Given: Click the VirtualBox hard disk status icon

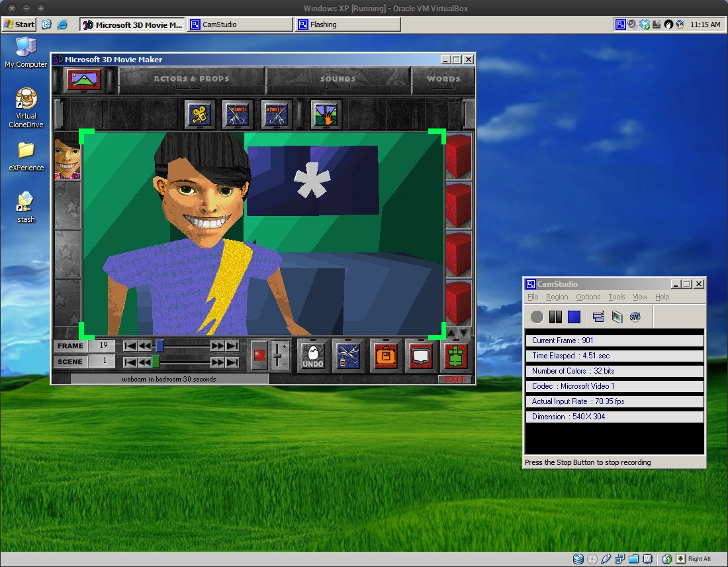Looking at the screenshot, I should coord(578,558).
